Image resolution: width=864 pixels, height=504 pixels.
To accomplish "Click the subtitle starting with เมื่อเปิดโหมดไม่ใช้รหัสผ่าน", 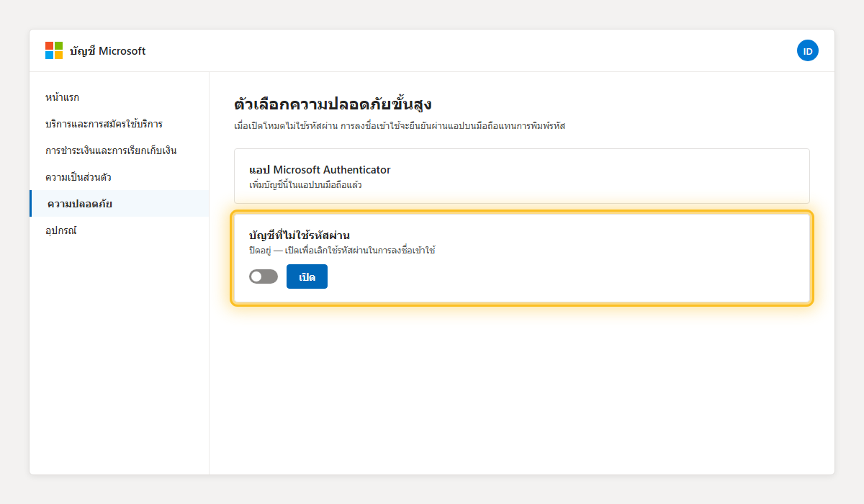I will (x=400, y=126).
